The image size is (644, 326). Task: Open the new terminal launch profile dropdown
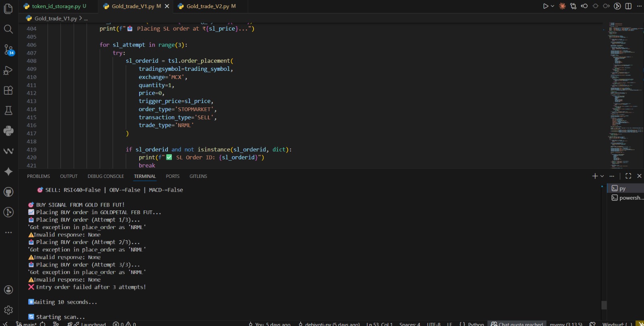point(602,176)
